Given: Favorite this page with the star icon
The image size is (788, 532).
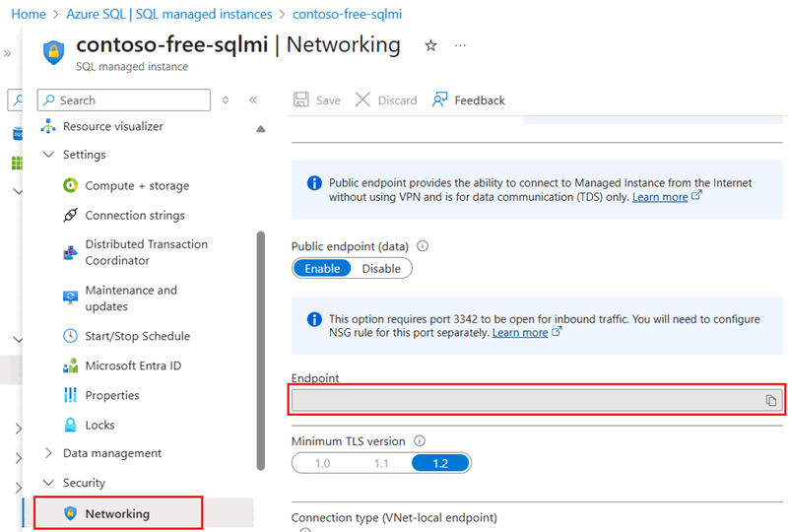Looking at the screenshot, I should click(x=430, y=45).
